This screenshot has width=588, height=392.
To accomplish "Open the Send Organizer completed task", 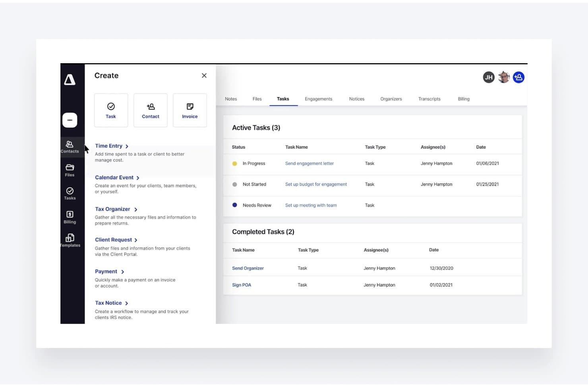I will (x=248, y=268).
